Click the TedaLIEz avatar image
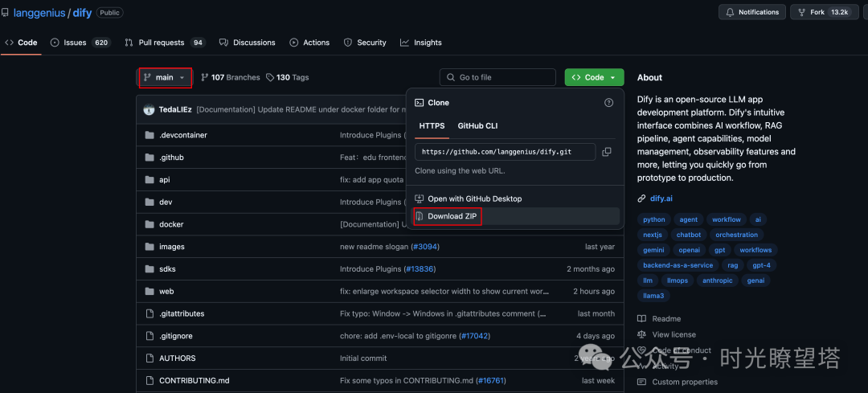The image size is (868, 393). click(149, 109)
